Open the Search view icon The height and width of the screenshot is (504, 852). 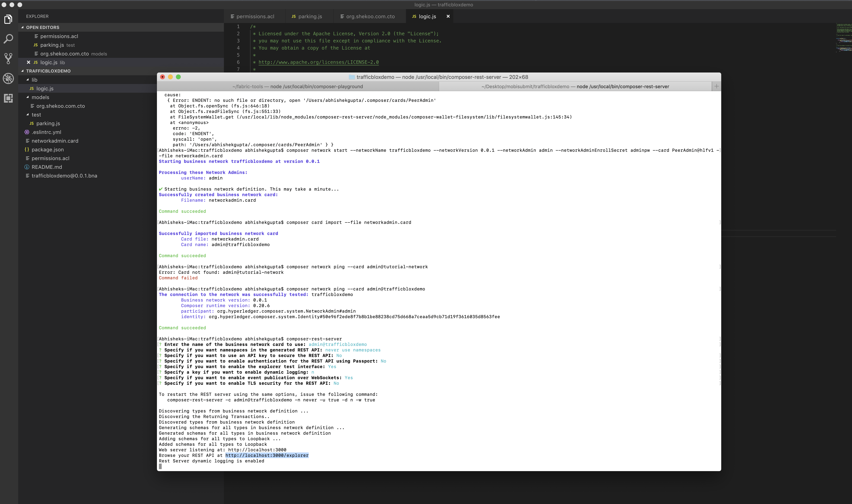[x=9, y=39]
